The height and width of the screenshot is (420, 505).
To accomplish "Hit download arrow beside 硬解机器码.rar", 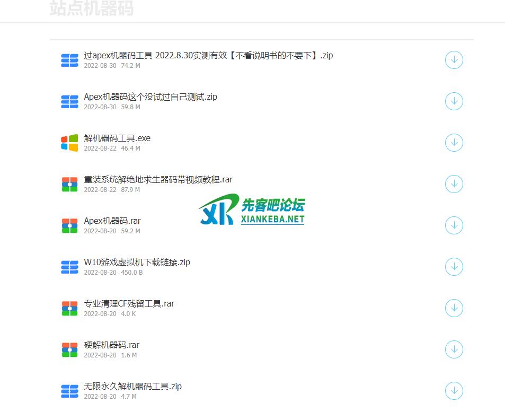I will point(454,349).
